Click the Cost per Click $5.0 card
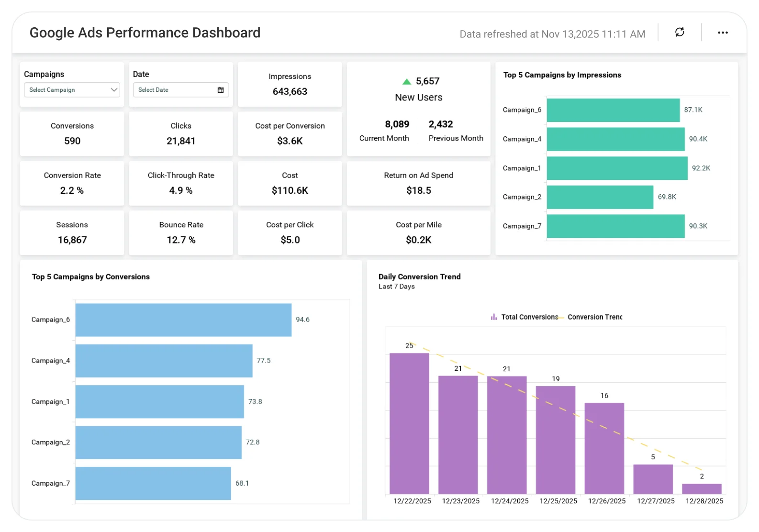The width and height of the screenshot is (759, 532). (290, 233)
